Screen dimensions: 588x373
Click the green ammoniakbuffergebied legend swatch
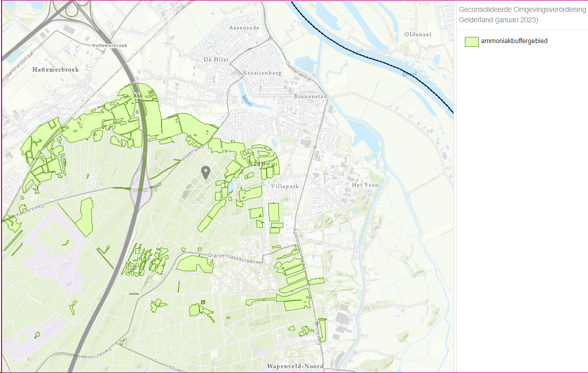(472, 41)
